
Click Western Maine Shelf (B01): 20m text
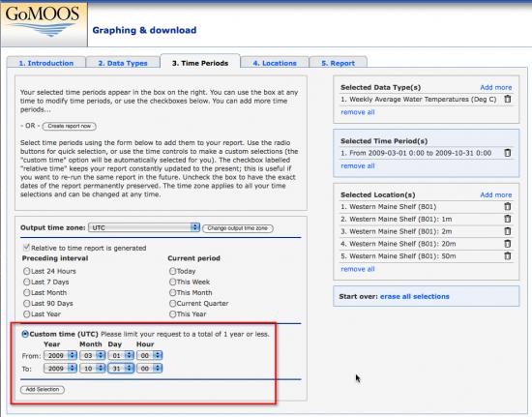399,244
